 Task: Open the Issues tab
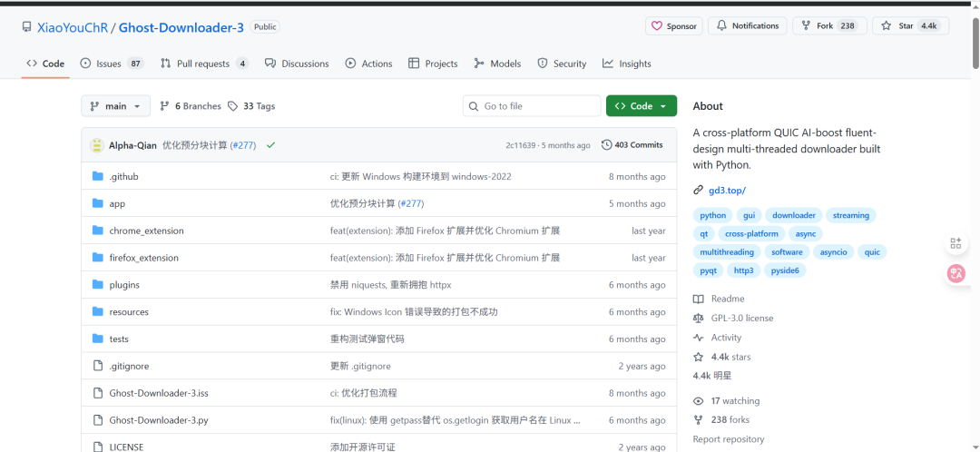[112, 64]
